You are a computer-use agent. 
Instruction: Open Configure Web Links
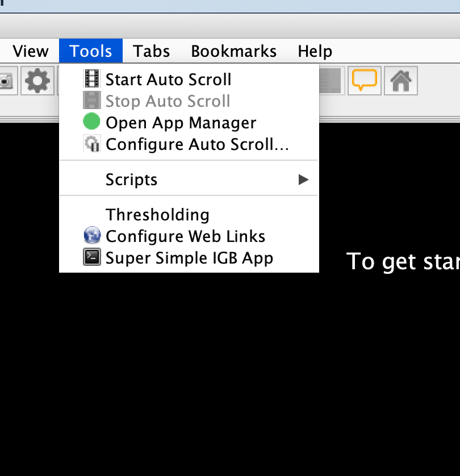pos(185,236)
